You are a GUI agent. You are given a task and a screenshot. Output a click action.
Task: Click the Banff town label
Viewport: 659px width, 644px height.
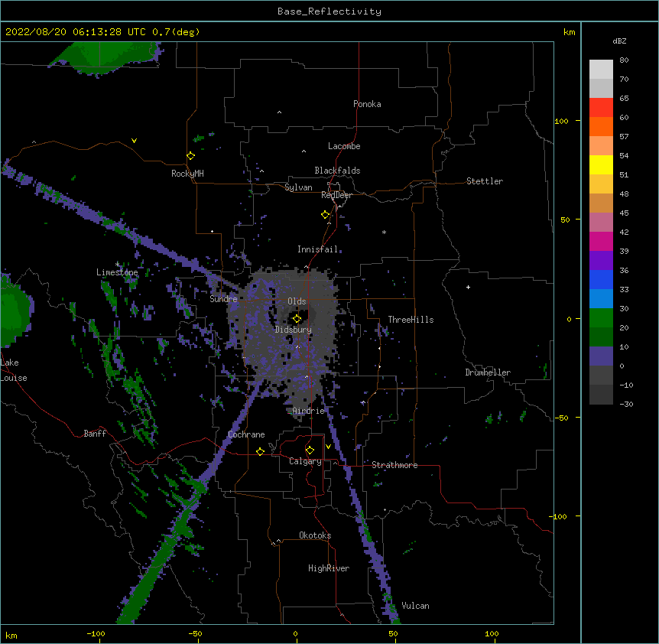pos(95,434)
